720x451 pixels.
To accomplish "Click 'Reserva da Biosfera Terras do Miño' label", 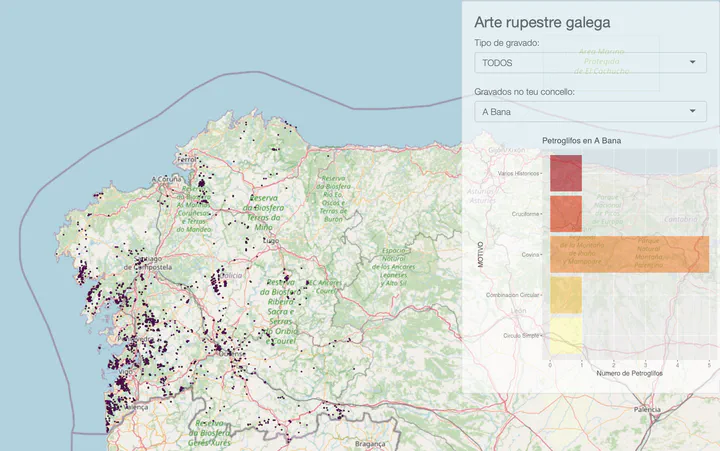I will pos(266,212).
